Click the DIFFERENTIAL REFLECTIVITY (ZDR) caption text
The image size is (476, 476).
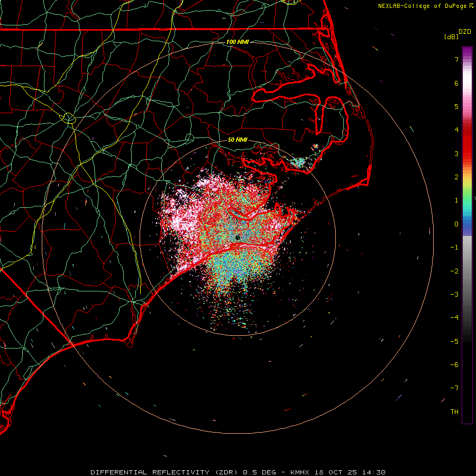[165, 472]
